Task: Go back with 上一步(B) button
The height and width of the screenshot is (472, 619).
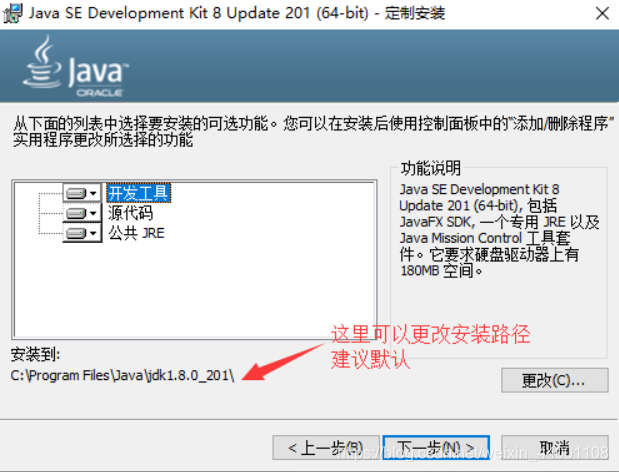Action: tap(326, 448)
